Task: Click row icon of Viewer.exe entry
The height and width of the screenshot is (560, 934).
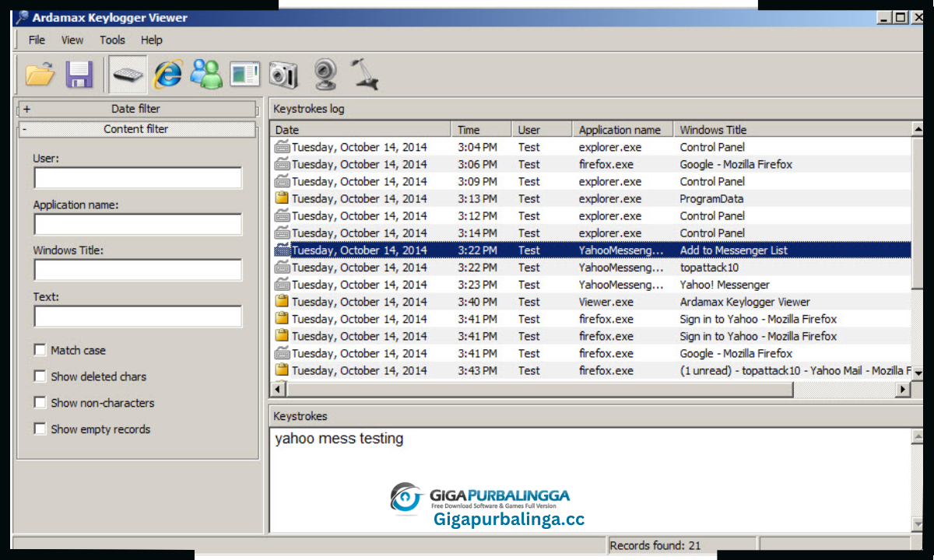Action: (282, 302)
